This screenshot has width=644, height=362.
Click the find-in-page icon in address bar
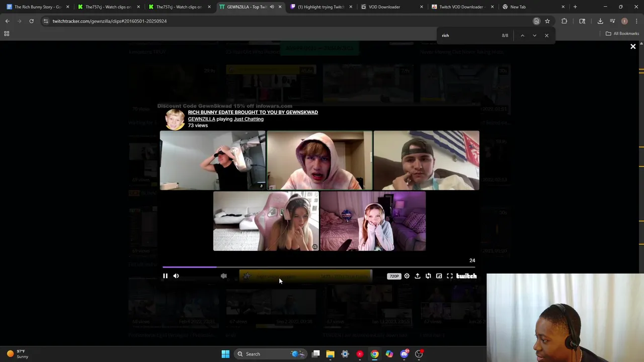point(536,21)
